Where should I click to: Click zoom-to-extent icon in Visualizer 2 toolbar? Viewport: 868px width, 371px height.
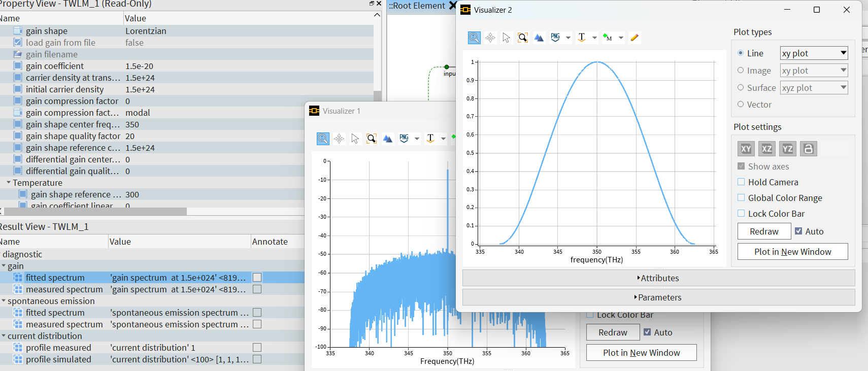(522, 38)
